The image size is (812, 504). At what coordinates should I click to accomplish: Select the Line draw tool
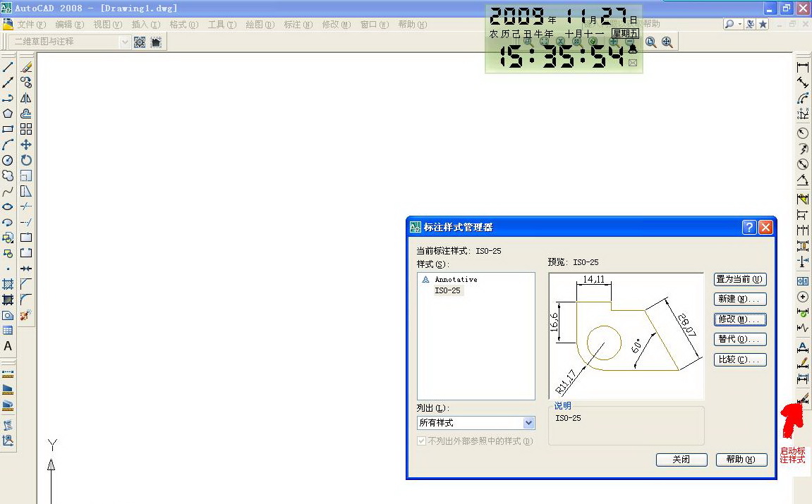pos(8,67)
